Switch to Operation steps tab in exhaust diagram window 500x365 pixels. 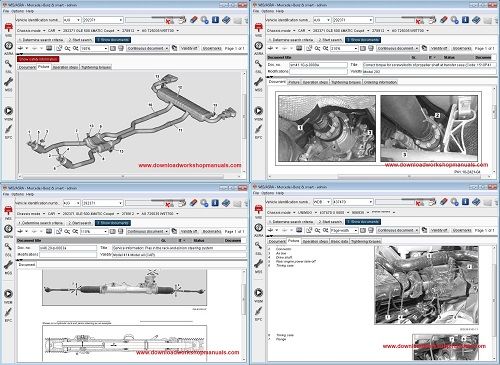[x=66, y=67]
